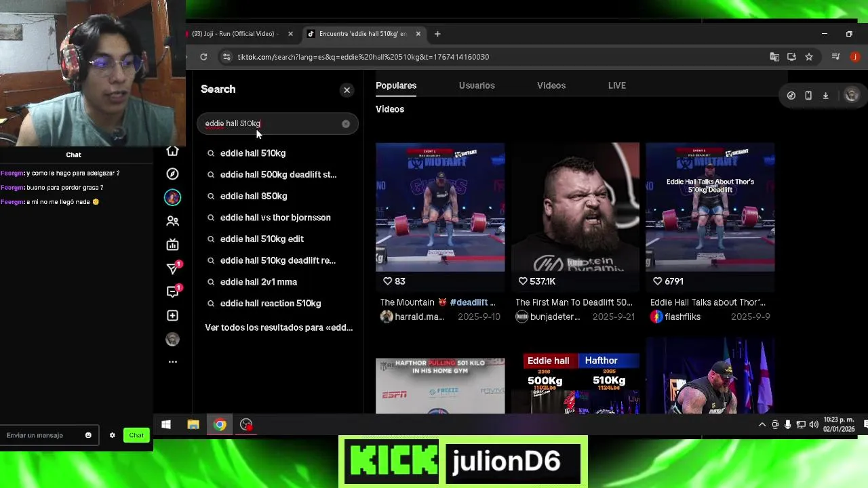This screenshot has height=488, width=868.
Task: Close the TikTok 'eddie hall 510kg' browser tab
Action: tap(418, 34)
